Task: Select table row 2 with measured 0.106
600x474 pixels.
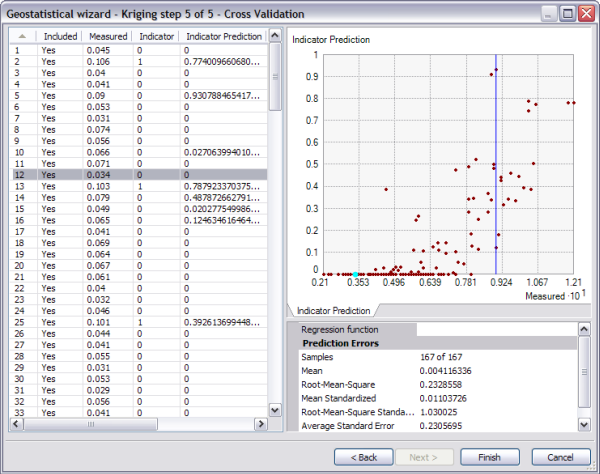Action: 139,62
